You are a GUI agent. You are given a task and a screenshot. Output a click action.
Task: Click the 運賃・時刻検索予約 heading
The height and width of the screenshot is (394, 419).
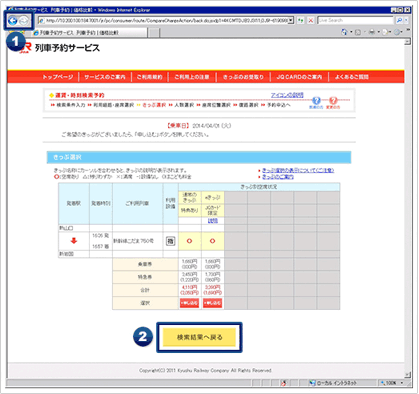coord(80,95)
